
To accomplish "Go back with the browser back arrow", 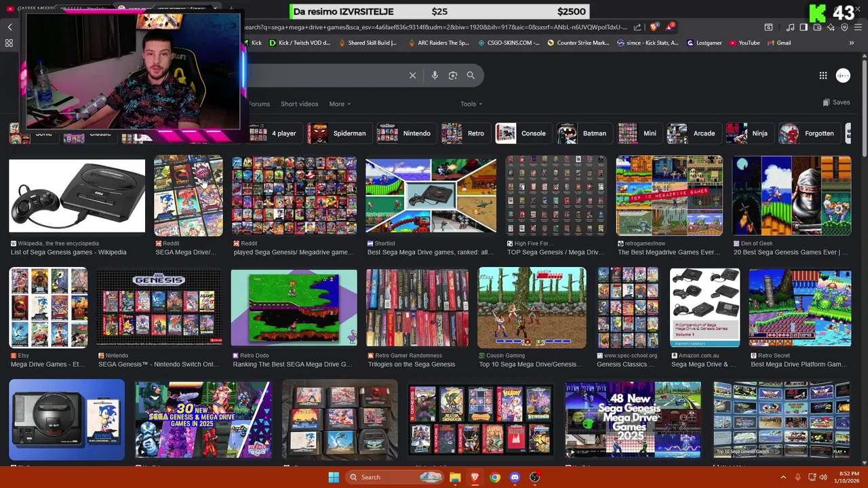I will click(9, 27).
